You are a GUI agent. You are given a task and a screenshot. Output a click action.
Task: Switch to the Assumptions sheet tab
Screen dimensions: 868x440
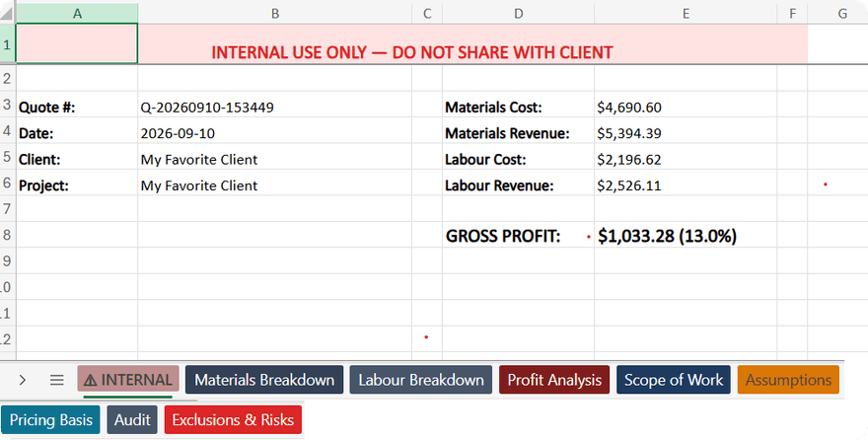[x=788, y=380]
